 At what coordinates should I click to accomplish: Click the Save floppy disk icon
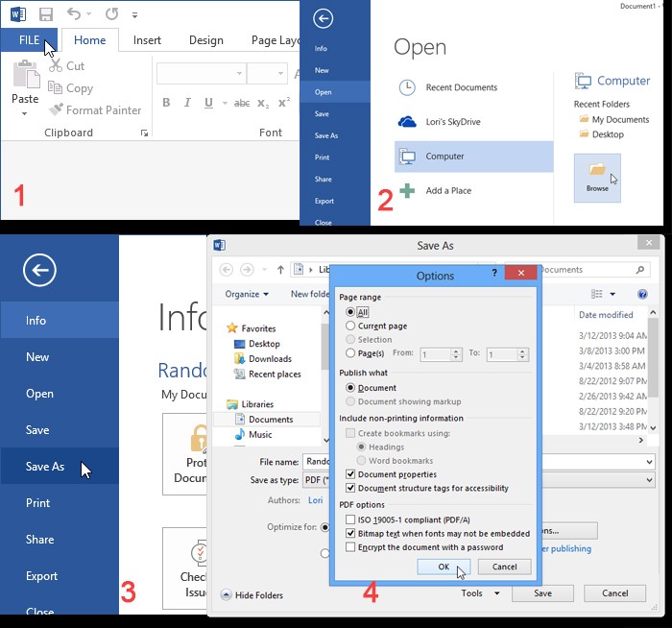pos(46,14)
